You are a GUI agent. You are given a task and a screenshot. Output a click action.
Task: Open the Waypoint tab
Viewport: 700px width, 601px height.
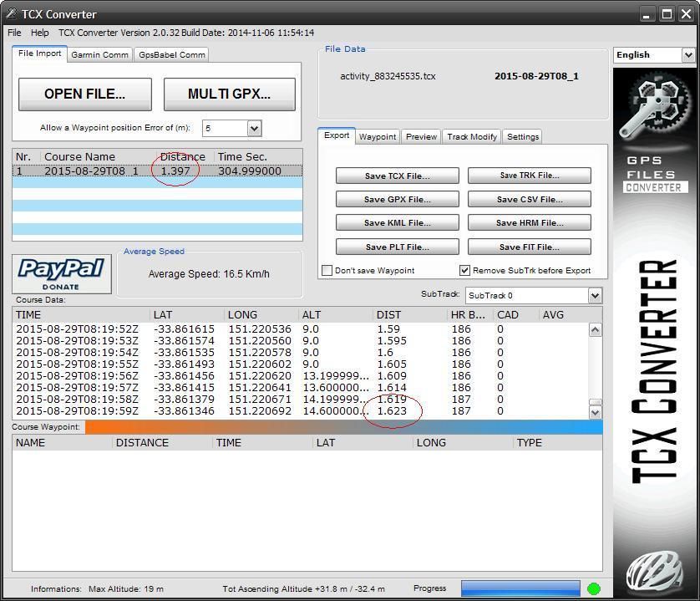point(378,137)
